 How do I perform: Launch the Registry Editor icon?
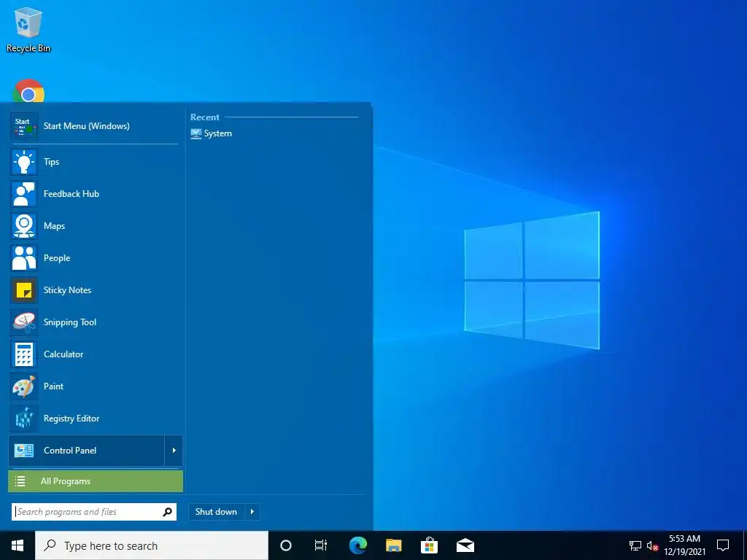(x=24, y=419)
